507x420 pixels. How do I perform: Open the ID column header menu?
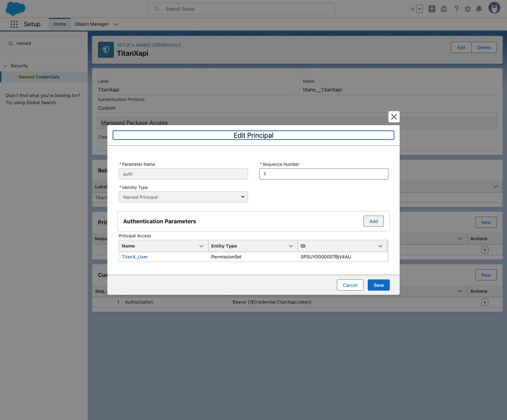pyautogui.click(x=380, y=246)
